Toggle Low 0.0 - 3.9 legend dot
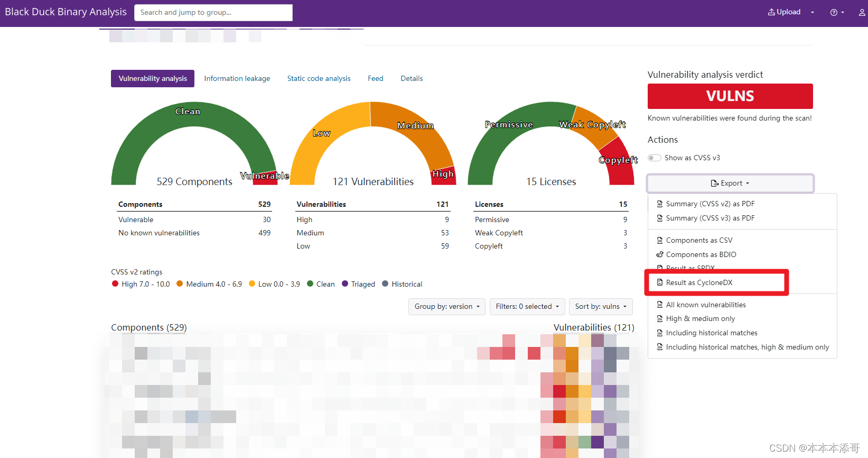The height and width of the screenshot is (458, 868). 252,283
